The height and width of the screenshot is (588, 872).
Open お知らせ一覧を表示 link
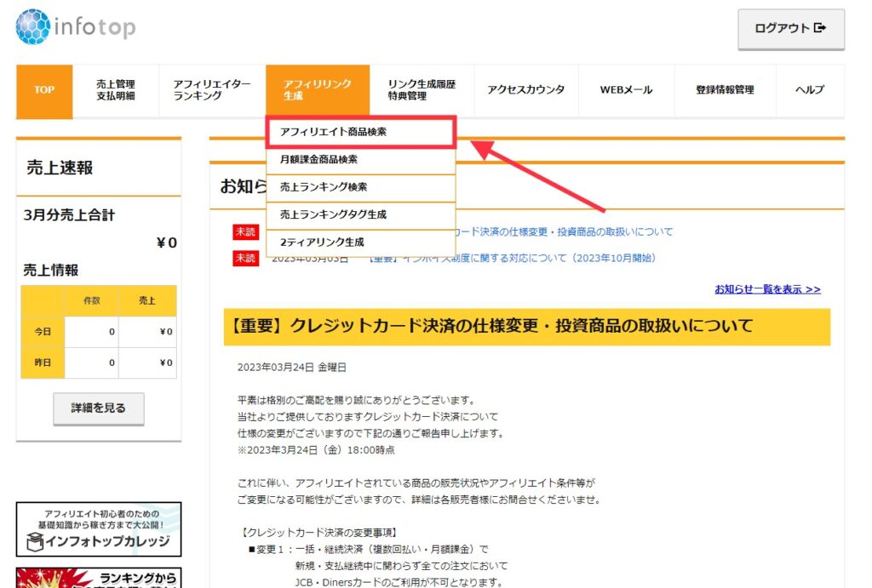coord(769,289)
